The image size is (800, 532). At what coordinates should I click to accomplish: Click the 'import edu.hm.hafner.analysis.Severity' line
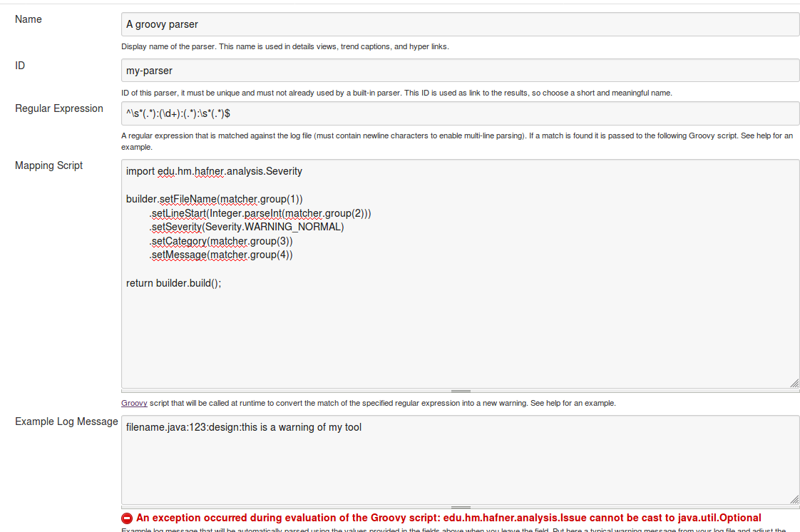pos(214,171)
